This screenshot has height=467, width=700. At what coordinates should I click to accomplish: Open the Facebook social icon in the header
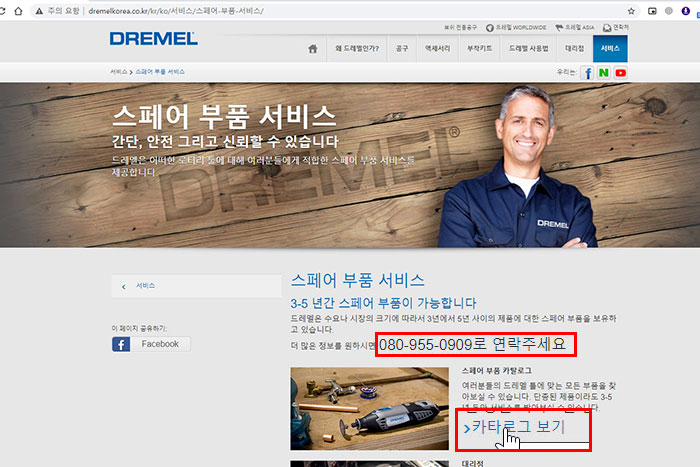pos(588,73)
